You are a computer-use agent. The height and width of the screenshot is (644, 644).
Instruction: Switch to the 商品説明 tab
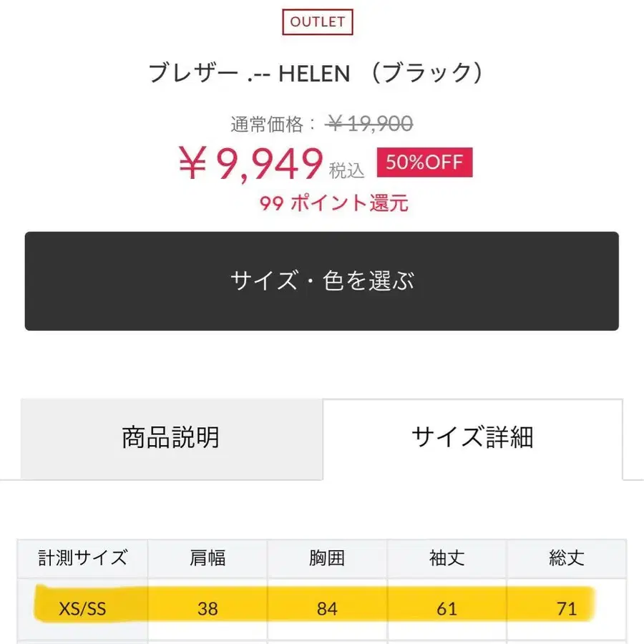pyautogui.click(x=170, y=439)
